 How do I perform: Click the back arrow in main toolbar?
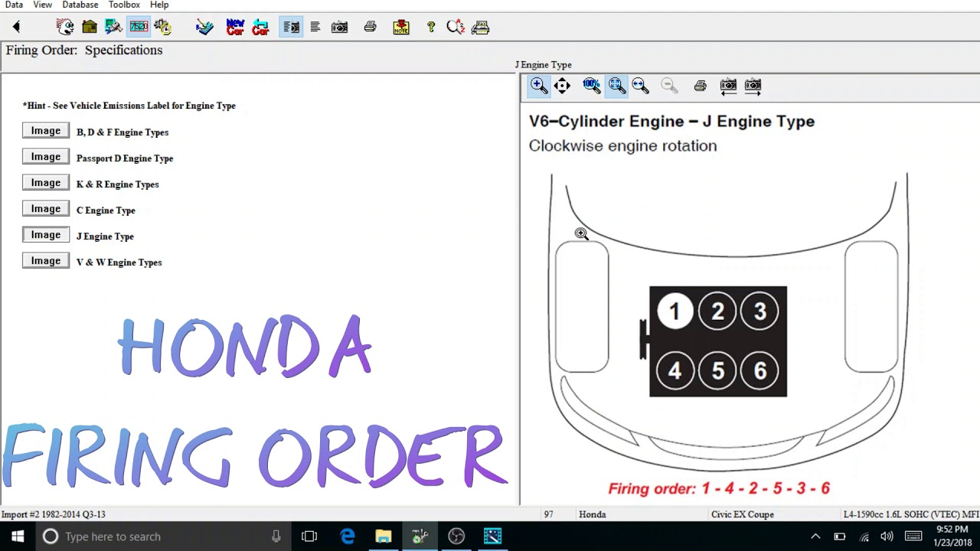tap(16, 28)
